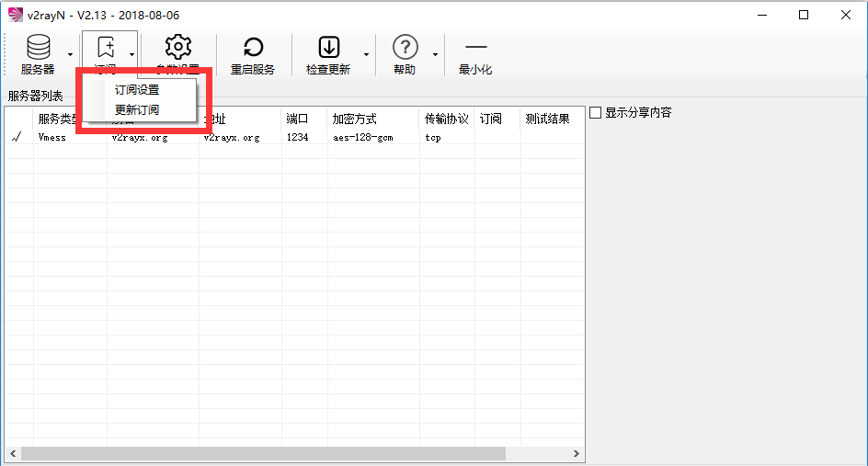The image size is (868, 466).
Task: Click the 加密方式 column header
Action: [x=355, y=119]
